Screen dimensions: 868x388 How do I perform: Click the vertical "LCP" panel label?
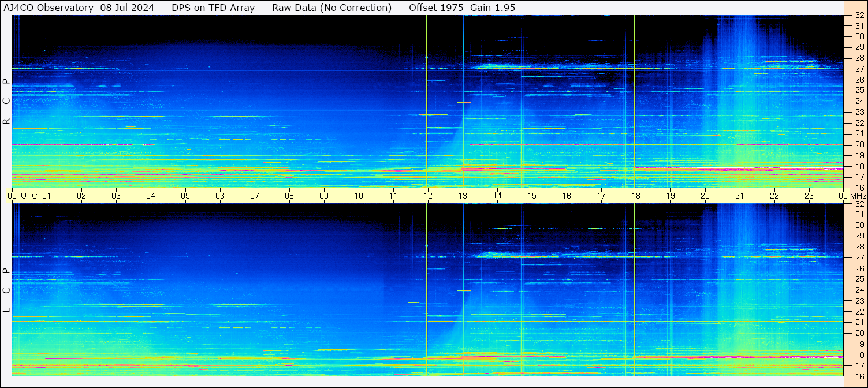pos(6,290)
